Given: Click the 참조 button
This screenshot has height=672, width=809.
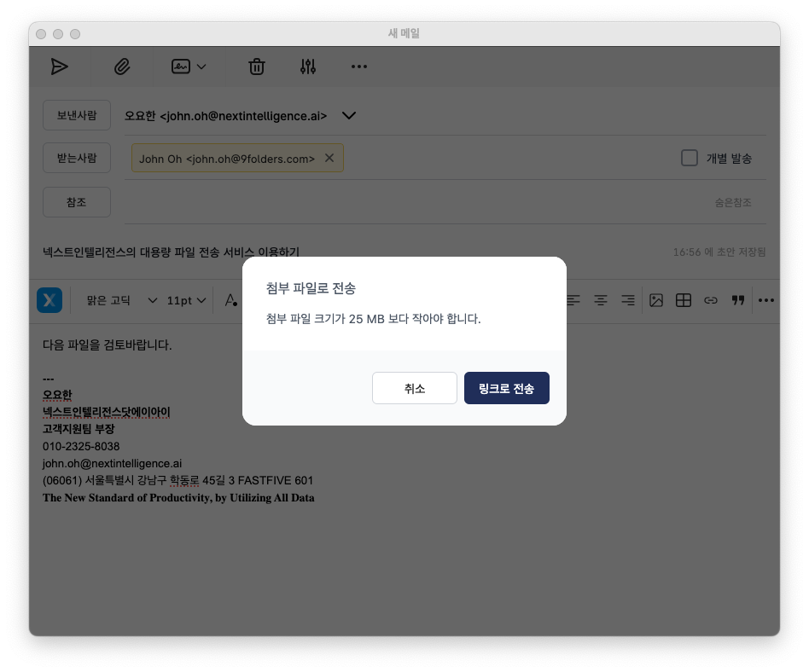Looking at the screenshot, I should 77,202.
